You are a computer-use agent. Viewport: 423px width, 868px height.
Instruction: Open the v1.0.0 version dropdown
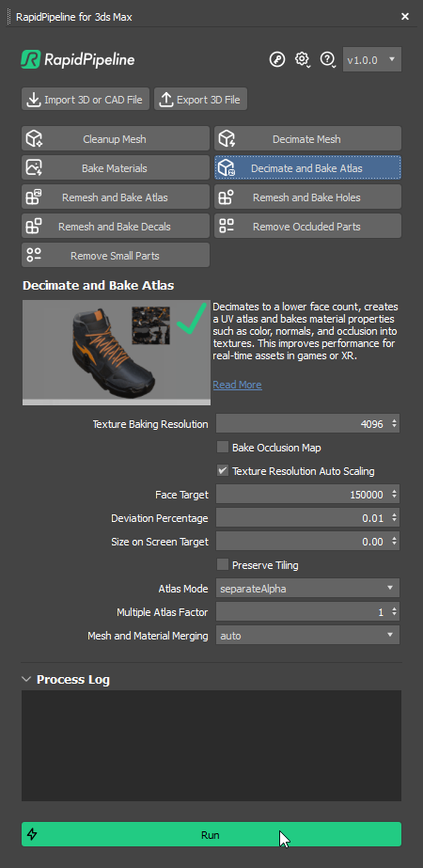pos(372,59)
